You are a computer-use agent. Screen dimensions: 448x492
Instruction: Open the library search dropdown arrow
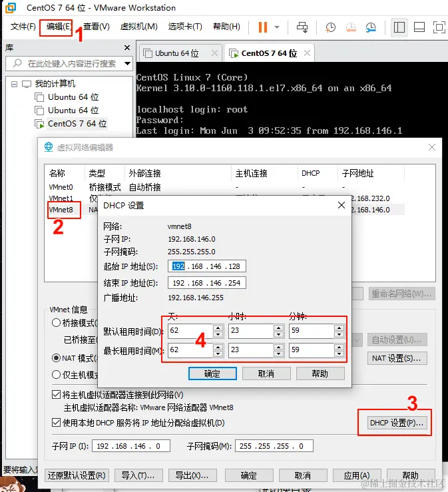(127, 63)
